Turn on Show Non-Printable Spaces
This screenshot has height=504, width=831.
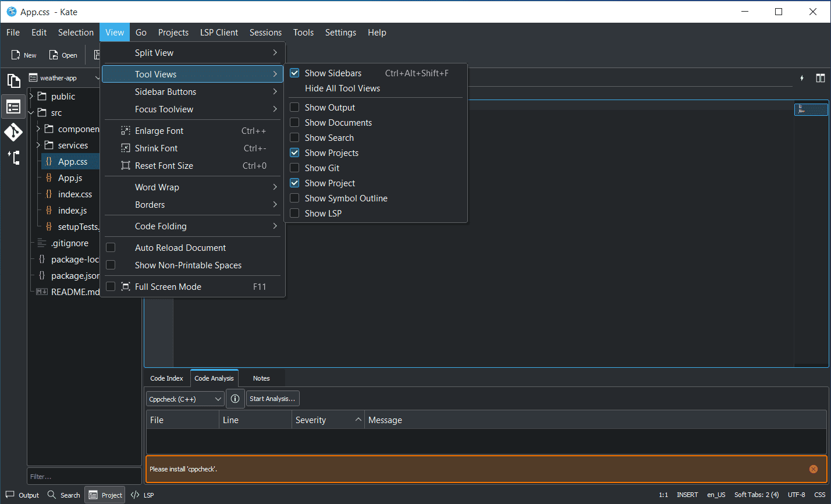pyautogui.click(x=111, y=265)
